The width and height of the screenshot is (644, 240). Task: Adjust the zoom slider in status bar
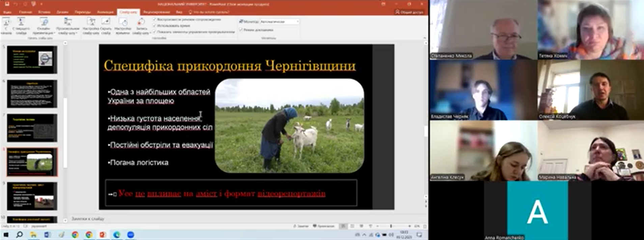391,226
